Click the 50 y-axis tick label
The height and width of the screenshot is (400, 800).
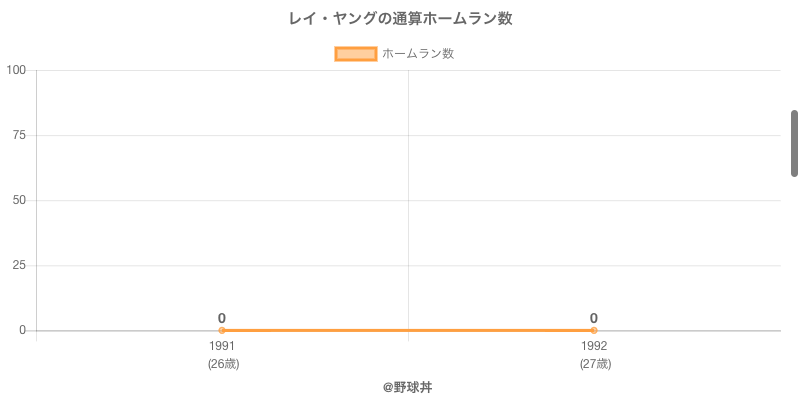point(19,200)
